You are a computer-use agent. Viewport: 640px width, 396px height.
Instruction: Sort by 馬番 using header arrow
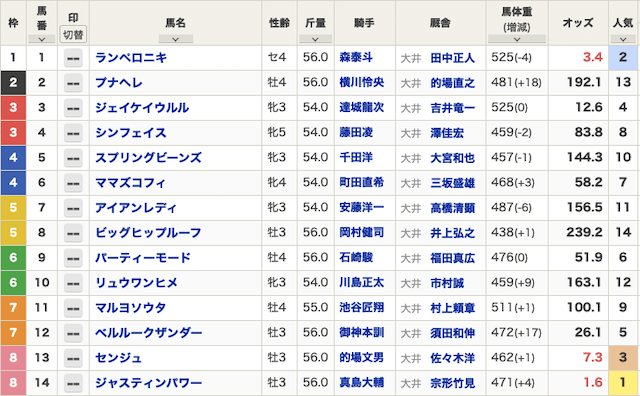pos(42,39)
